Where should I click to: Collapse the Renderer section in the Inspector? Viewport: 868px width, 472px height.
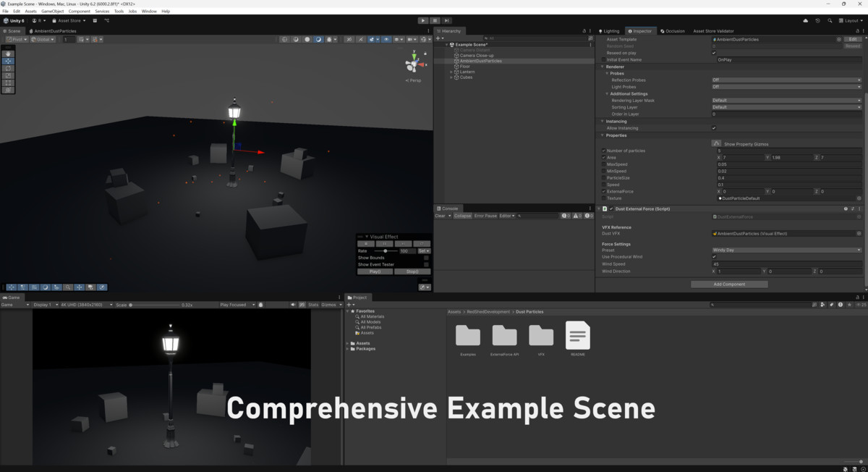[603, 66]
